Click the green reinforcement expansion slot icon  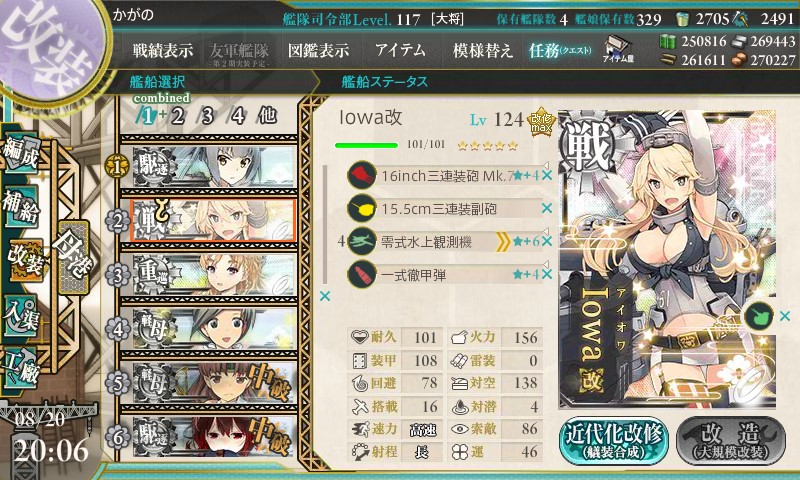coord(759,316)
